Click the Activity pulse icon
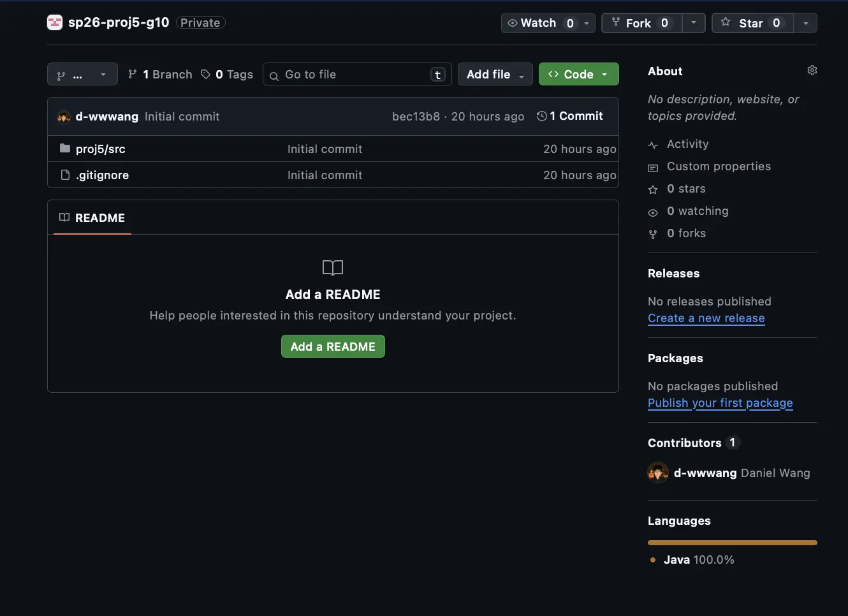848x616 pixels. pos(652,145)
